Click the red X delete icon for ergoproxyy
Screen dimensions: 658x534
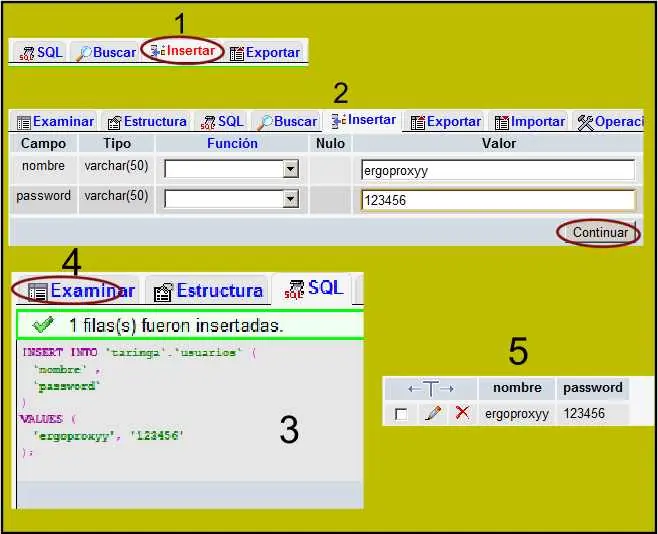point(462,413)
